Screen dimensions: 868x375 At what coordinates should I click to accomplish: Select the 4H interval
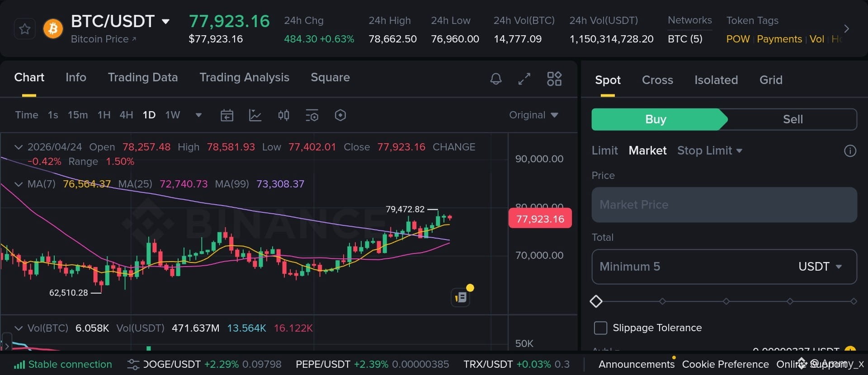pos(126,115)
